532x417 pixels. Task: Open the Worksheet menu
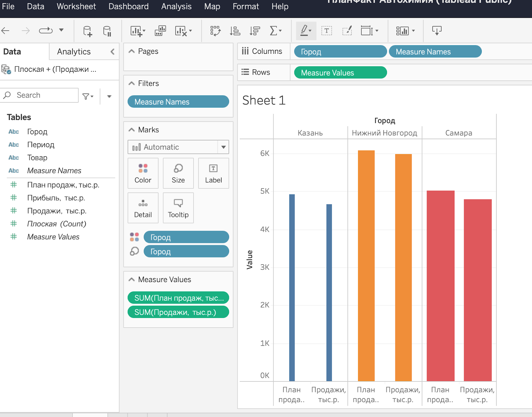click(76, 6)
